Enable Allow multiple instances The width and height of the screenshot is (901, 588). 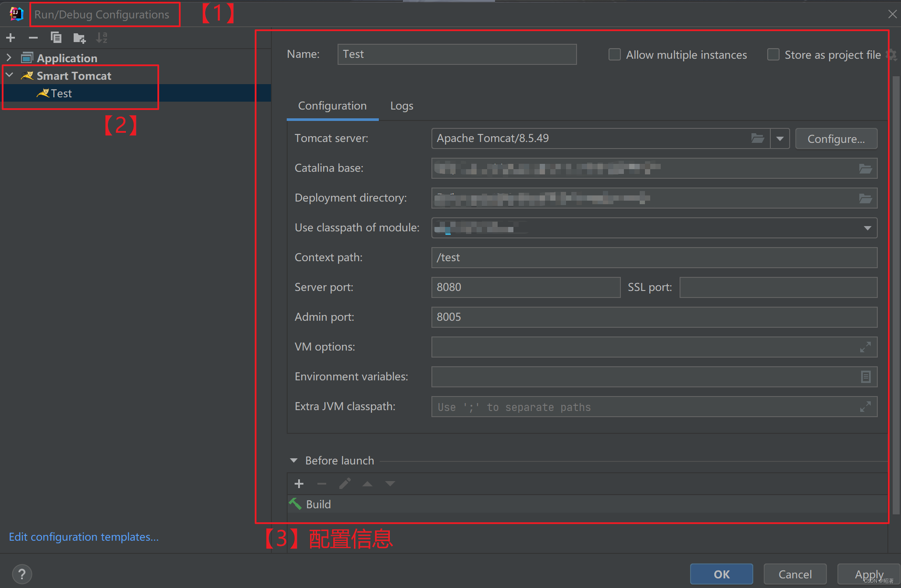tap(615, 55)
